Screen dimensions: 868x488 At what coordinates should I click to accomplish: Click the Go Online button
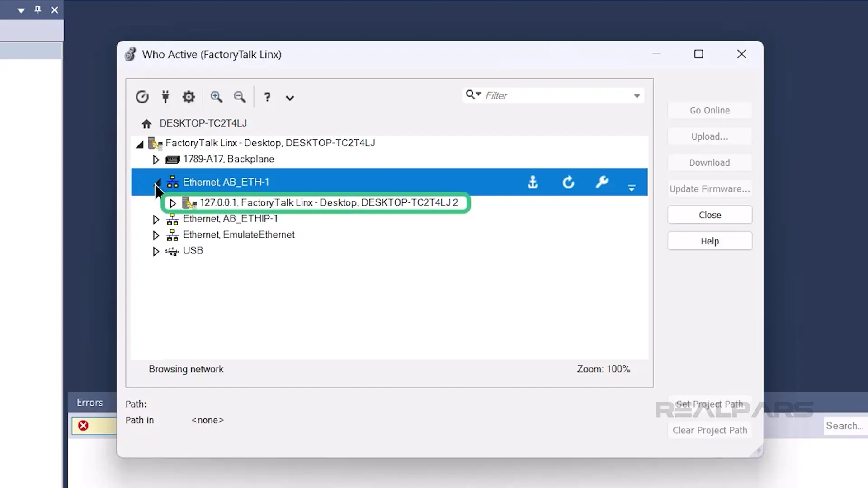click(x=710, y=110)
